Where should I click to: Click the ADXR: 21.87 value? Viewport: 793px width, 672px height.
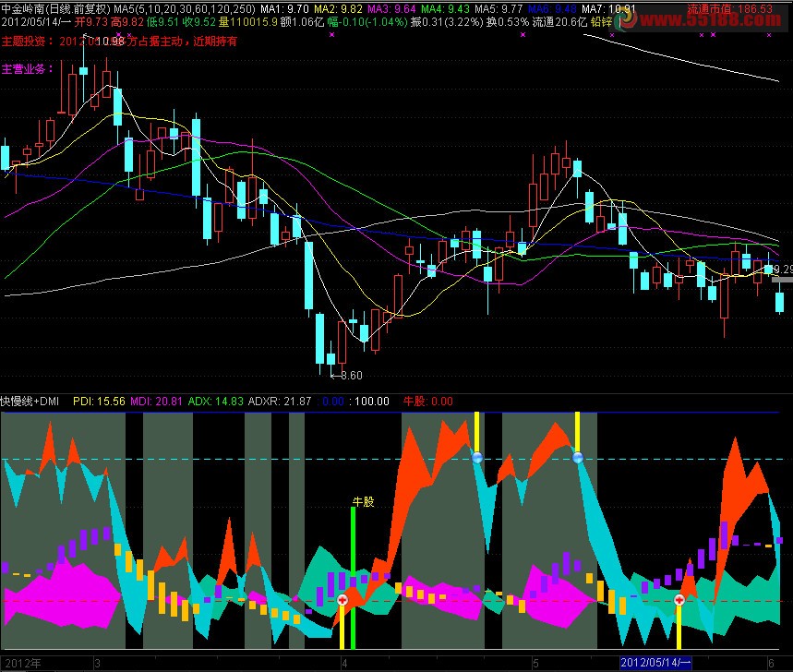(x=280, y=402)
